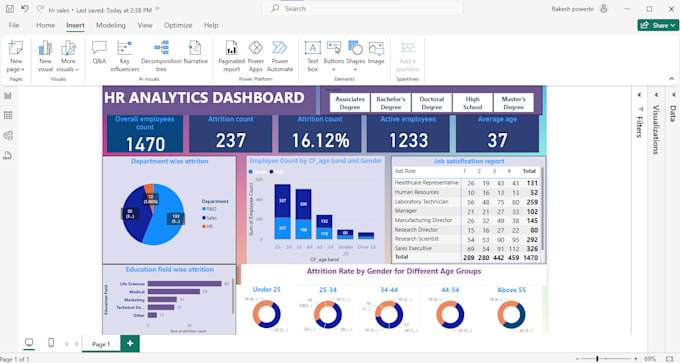Select the Page 1 tab

101,344
